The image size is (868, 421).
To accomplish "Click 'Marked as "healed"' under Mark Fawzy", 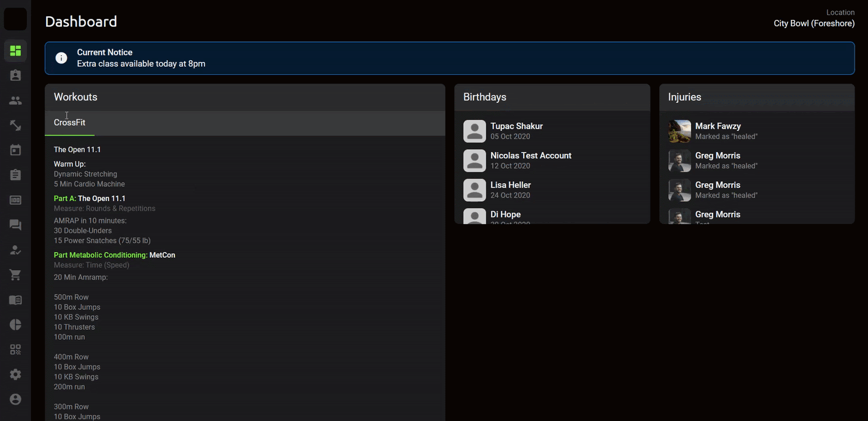I will (727, 137).
